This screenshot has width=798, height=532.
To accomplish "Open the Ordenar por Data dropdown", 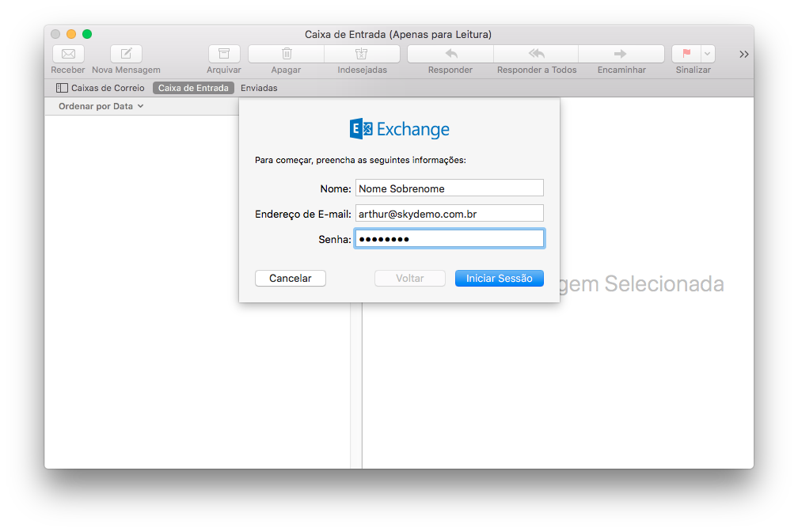I will point(101,106).
